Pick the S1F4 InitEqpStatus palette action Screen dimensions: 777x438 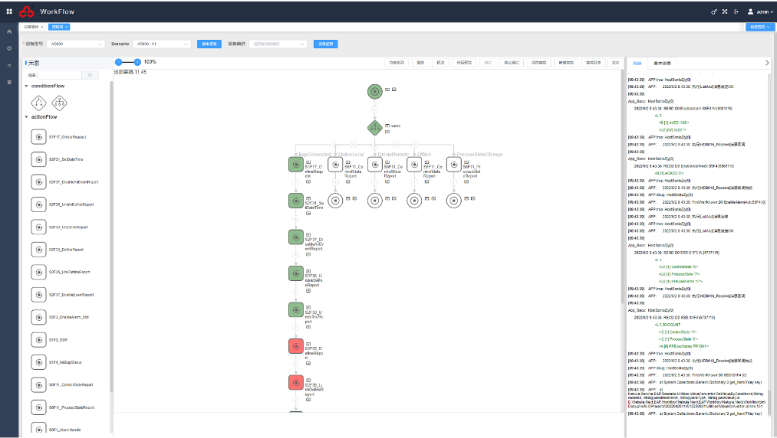[x=39, y=362]
